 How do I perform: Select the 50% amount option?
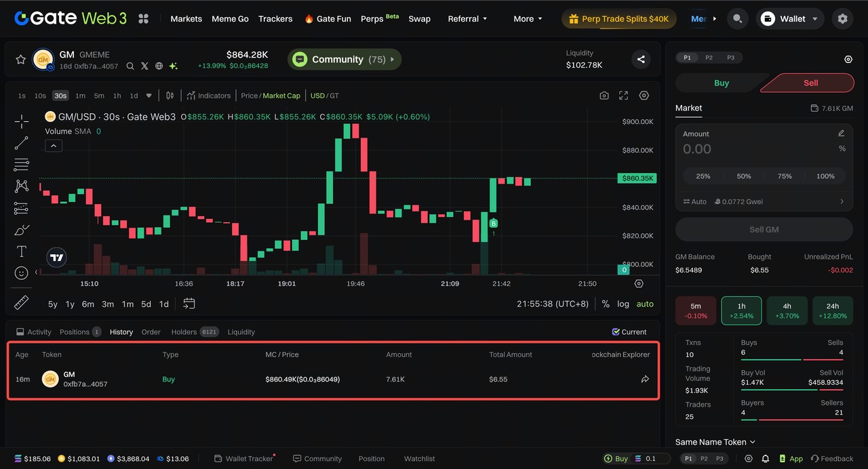744,176
